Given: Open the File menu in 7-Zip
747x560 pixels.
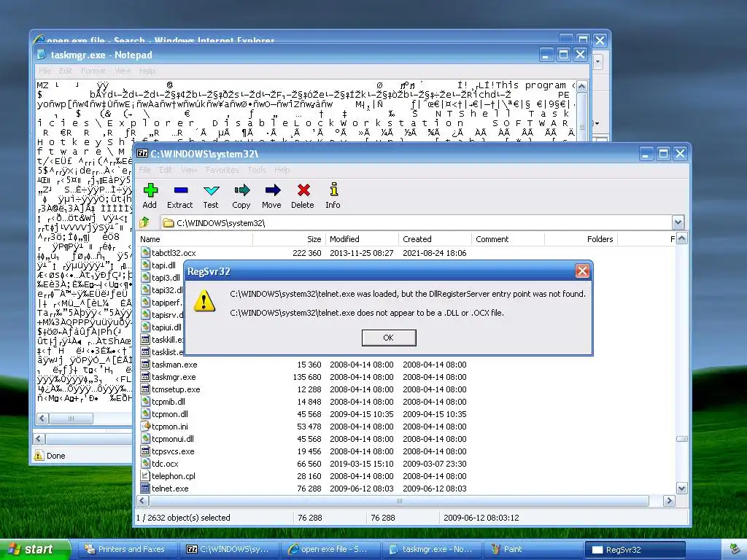Looking at the screenshot, I should click(x=145, y=170).
